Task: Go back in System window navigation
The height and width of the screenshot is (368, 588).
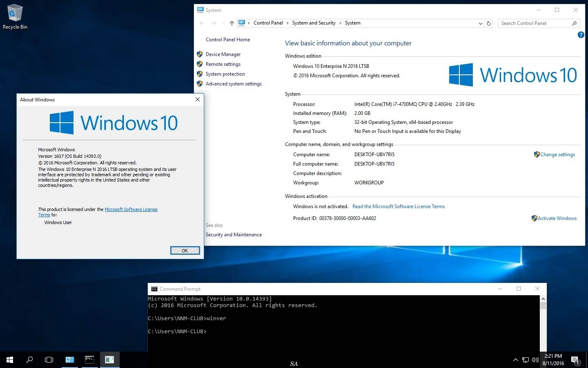Action: pyautogui.click(x=202, y=23)
